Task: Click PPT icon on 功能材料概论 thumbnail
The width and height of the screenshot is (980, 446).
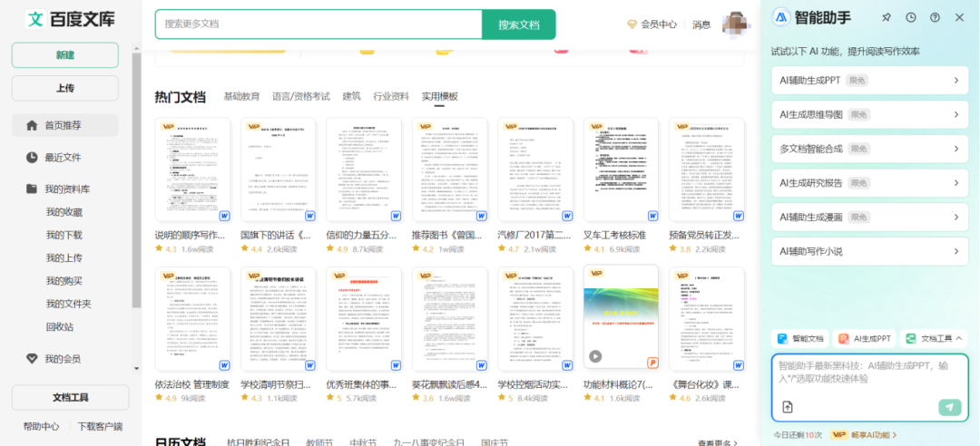Action: [x=653, y=364]
